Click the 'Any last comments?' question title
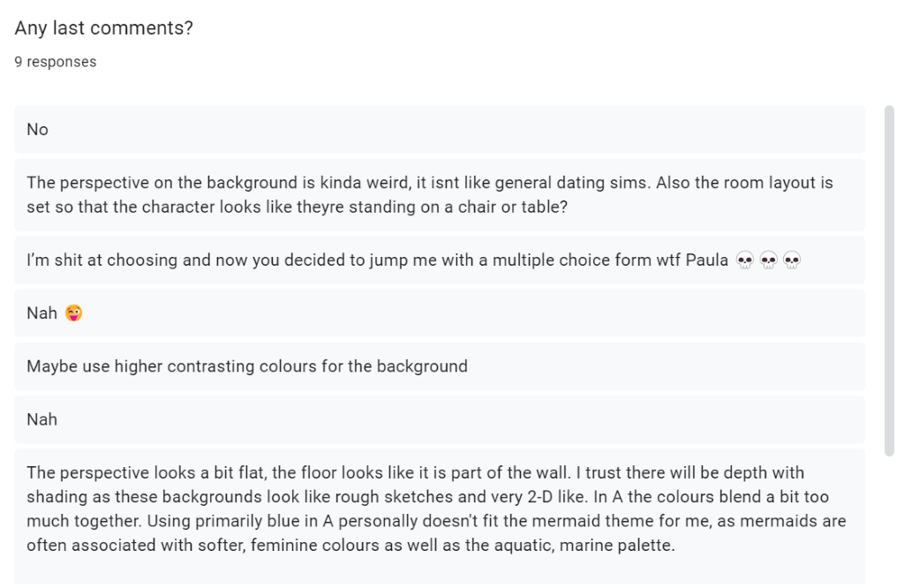 [104, 27]
